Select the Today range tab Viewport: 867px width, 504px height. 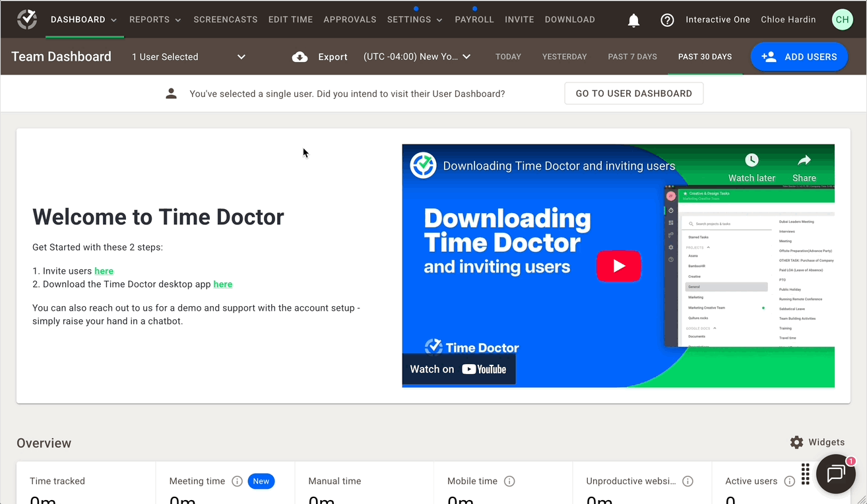pos(508,57)
